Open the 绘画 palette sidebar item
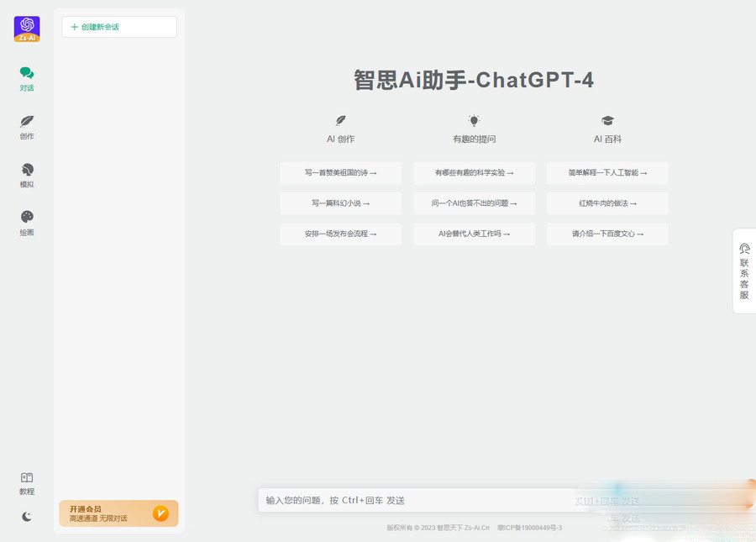 tap(27, 224)
